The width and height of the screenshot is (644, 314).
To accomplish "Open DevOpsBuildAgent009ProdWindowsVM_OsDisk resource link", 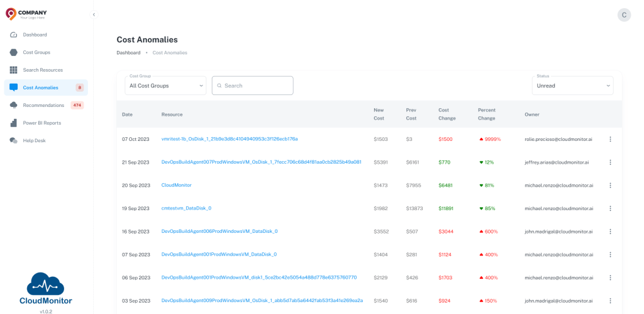I will pos(262,300).
